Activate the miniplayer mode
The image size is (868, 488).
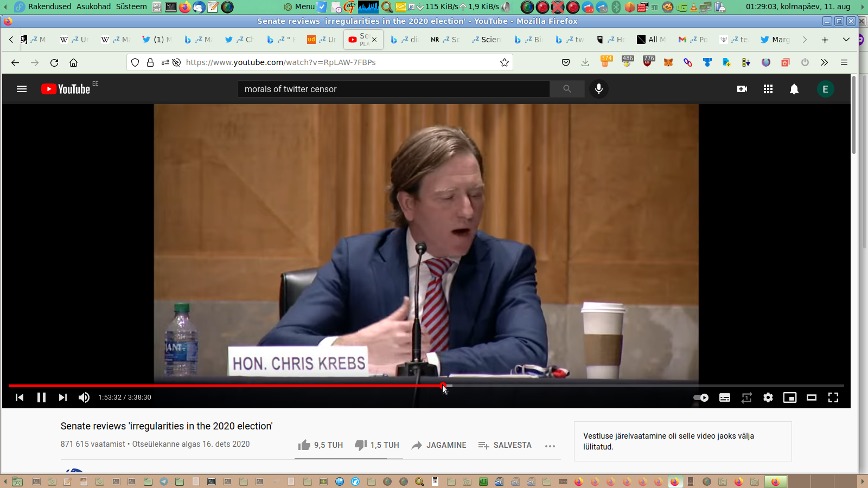pos(790,397)
